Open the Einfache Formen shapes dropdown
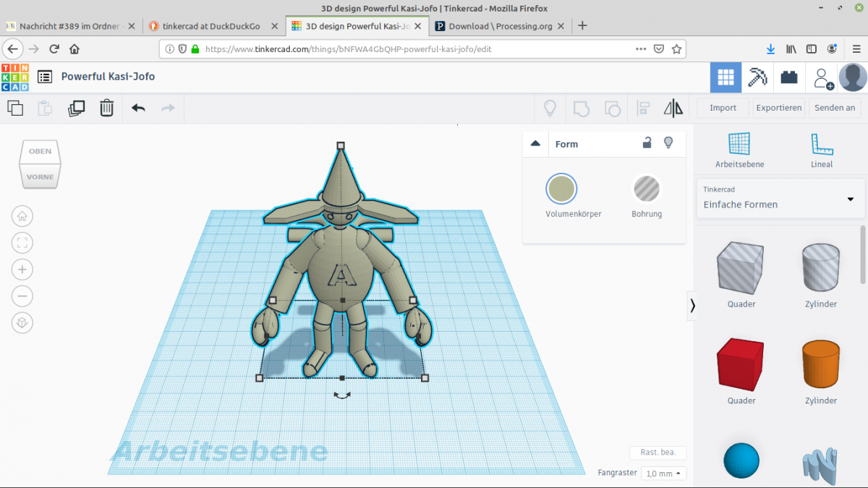 coord(780,198)
